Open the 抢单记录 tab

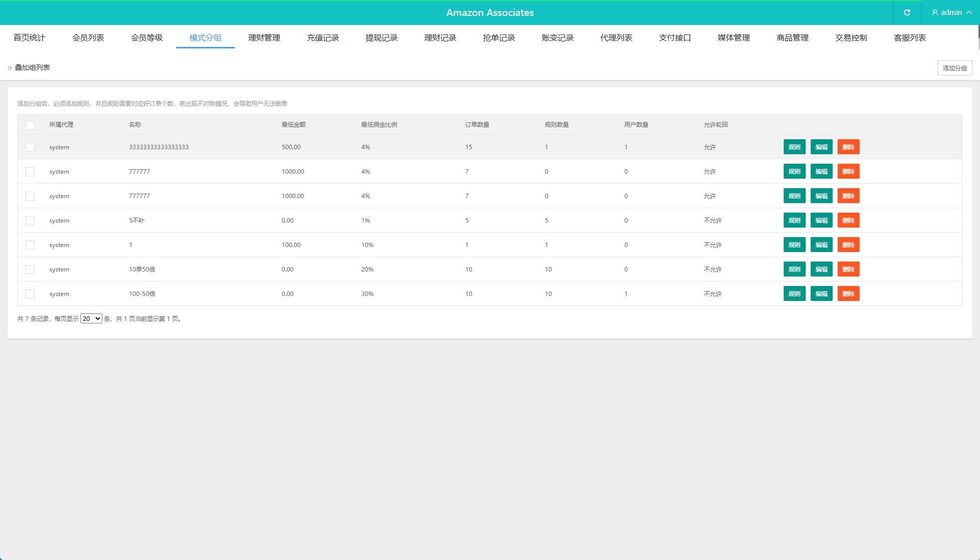coord(498,38)
